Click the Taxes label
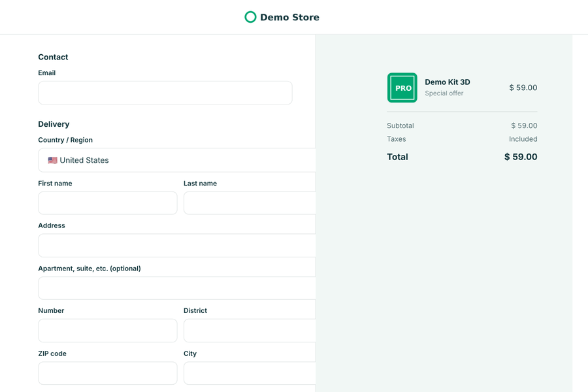This screenshot has width=588, height=392. 397,139
